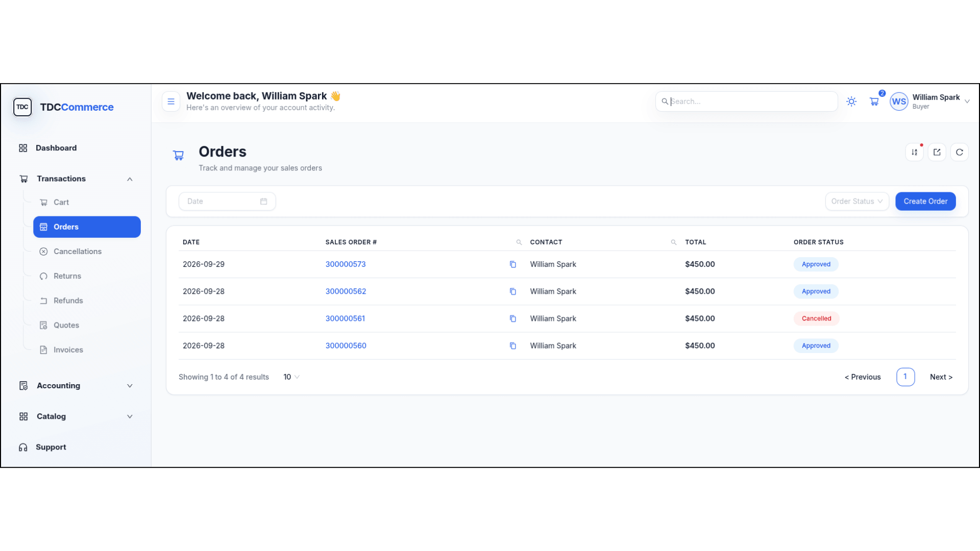This screenshot has width=980, height=551.
Task: Click the Cancelled status badge
Action: 816,318
